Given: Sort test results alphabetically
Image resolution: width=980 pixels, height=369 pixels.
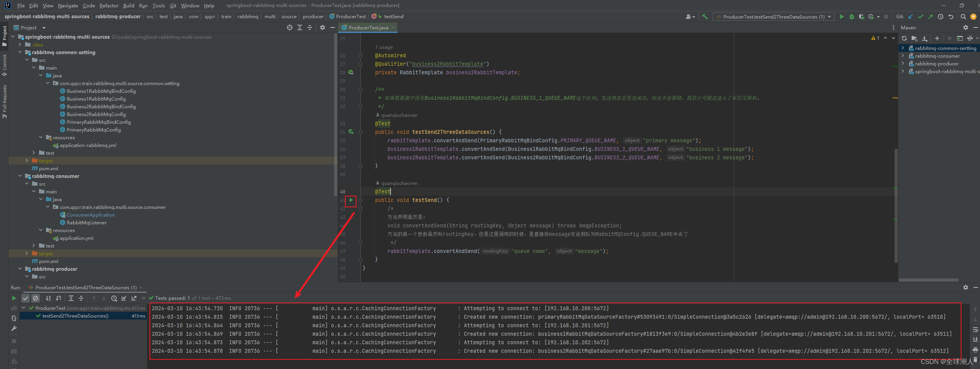Looking at the screenshot, I should [48, 298].
